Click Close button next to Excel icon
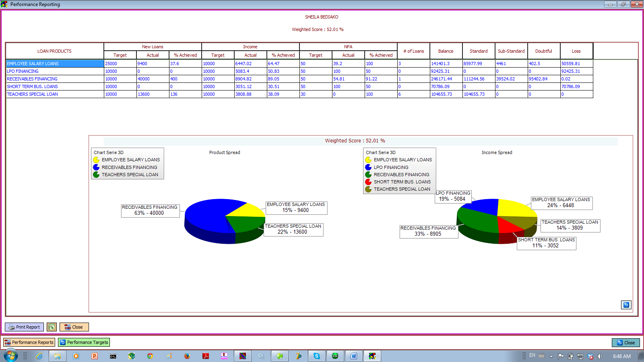Screen dimensions: 644x362 74,327
